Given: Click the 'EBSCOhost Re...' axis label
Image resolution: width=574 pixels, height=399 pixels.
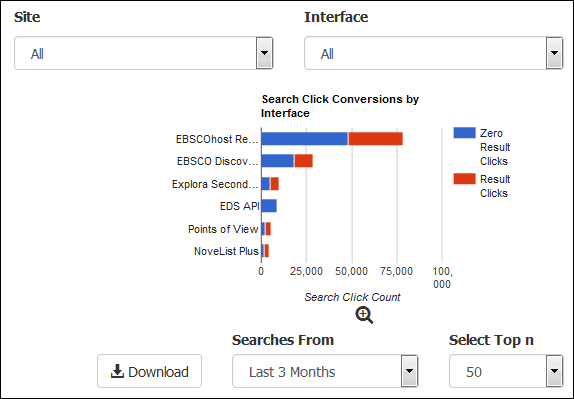Looking at the screenshot, I should coord(217,139).
